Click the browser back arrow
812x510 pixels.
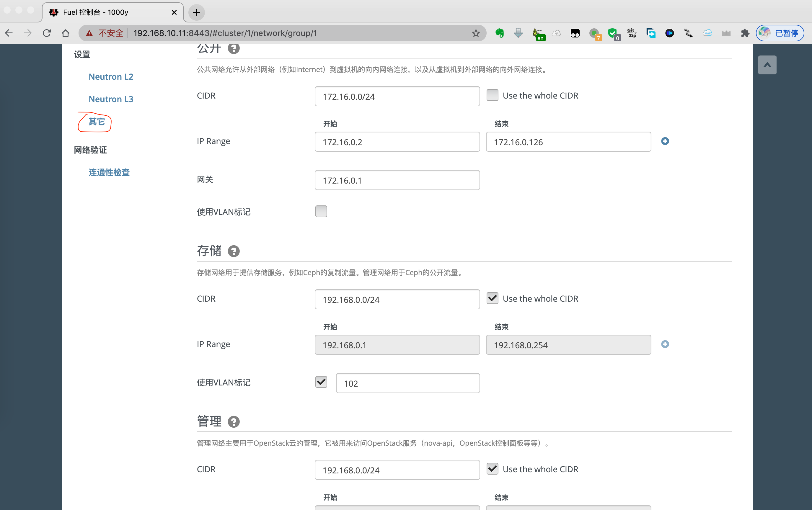(x=9, y=33)
